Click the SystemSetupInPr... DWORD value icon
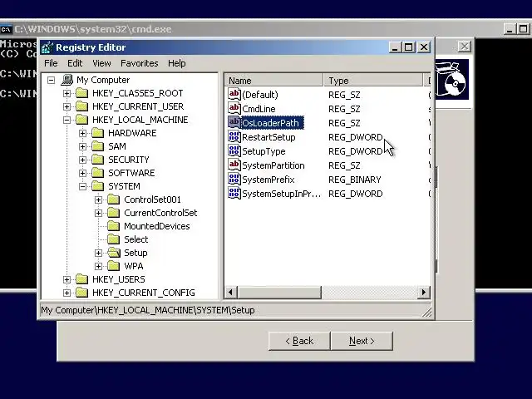Viewport: 532px width, 399px height. click(234, 194)
